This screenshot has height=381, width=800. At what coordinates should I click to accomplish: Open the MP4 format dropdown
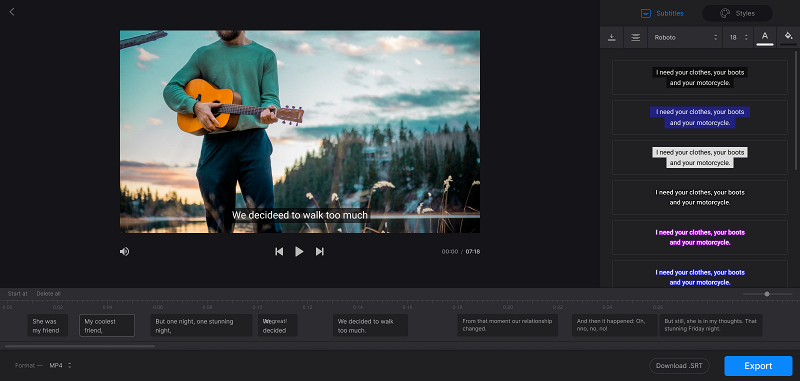click(x=61, y=366)
